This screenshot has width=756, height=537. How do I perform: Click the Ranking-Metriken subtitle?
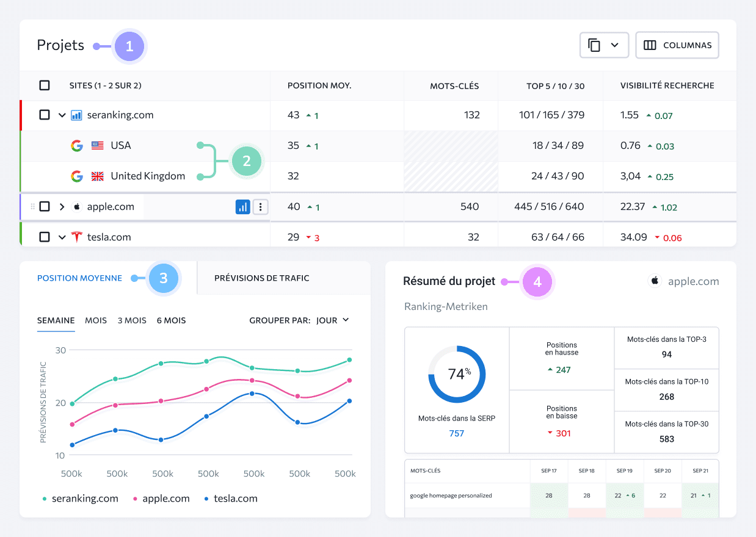pos(446,306)
